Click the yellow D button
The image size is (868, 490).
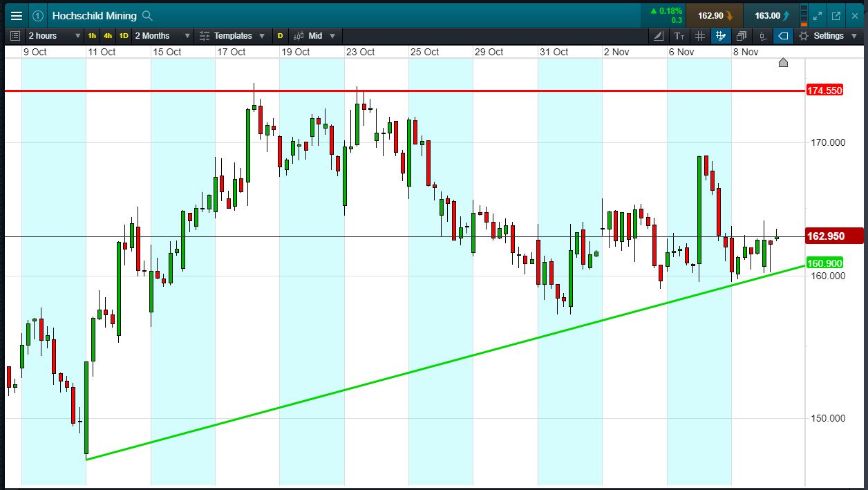[x=280, y=36]
